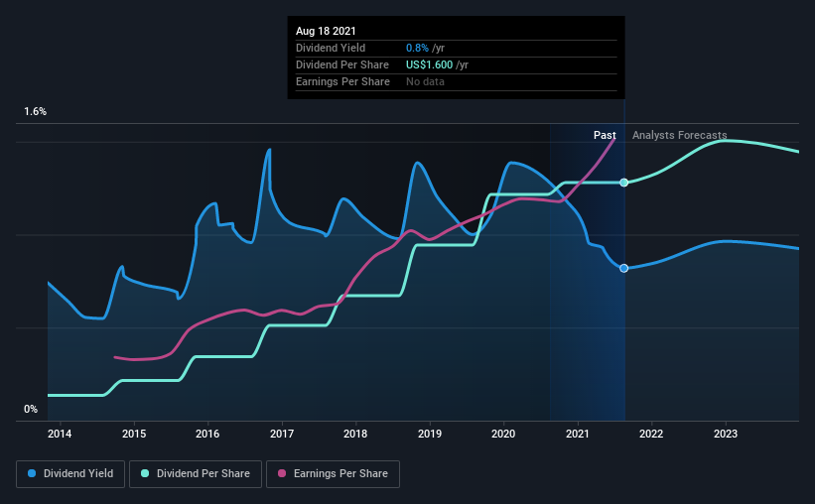The width and height of the screenshot is (815, 504).
Task: Click the 2014 x-axis label
Action: coord(60,434)
